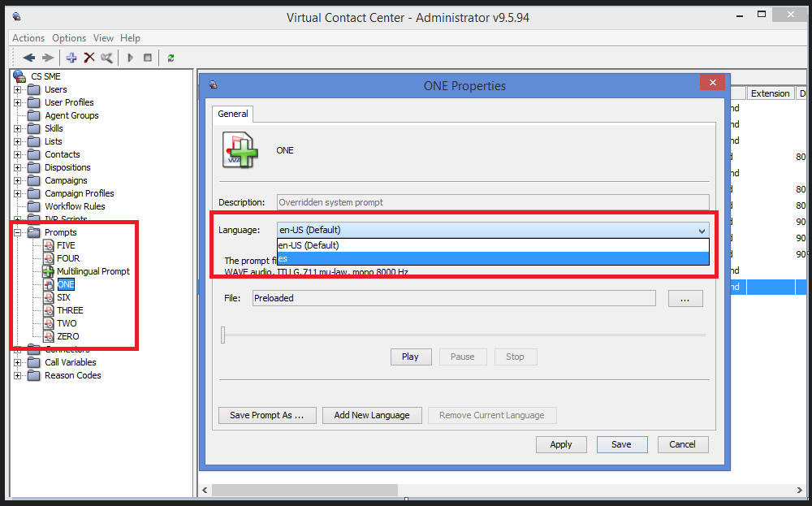Viewport: 812px width, 506px height.
Task: Expand the Reason Codes tree node
Action: coord(18,375)
